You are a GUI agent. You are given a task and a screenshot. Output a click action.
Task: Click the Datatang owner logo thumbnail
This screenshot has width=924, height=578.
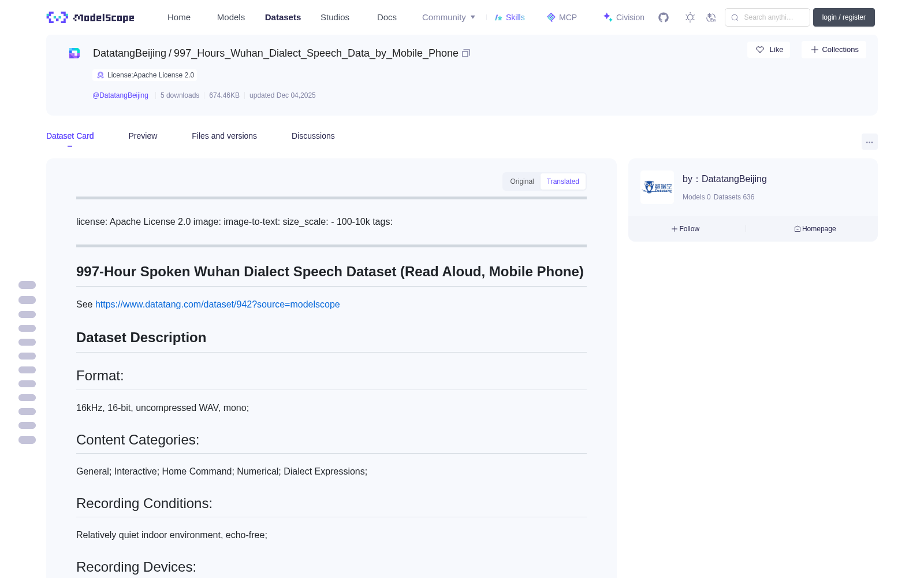pyautogui.click(x=657, y=187)
